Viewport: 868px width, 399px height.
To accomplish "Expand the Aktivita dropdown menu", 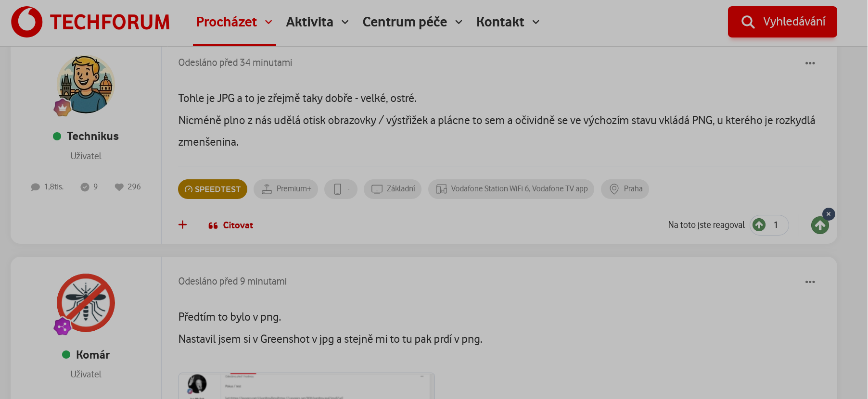I will tap(317, 22).
